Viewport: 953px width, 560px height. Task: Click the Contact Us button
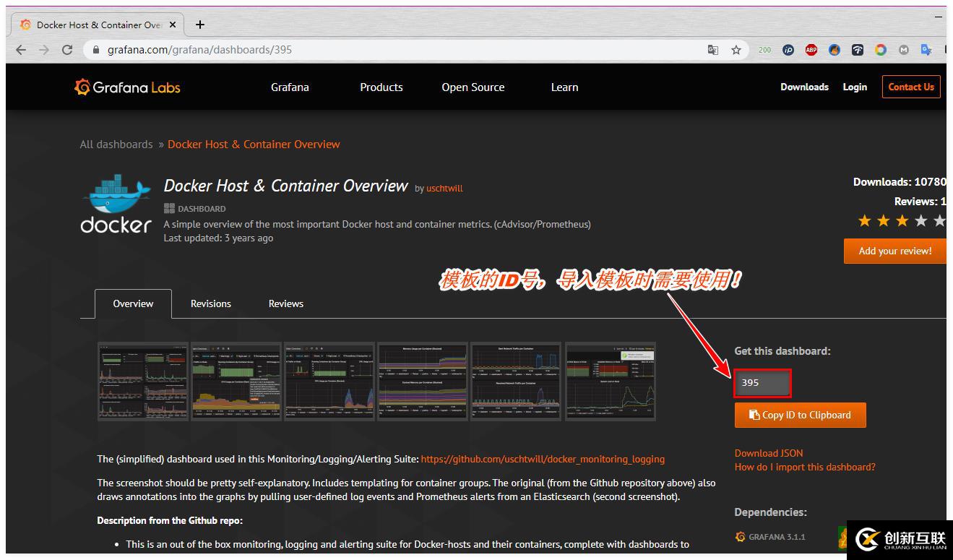pyautogui.click(x=911, y=87)
